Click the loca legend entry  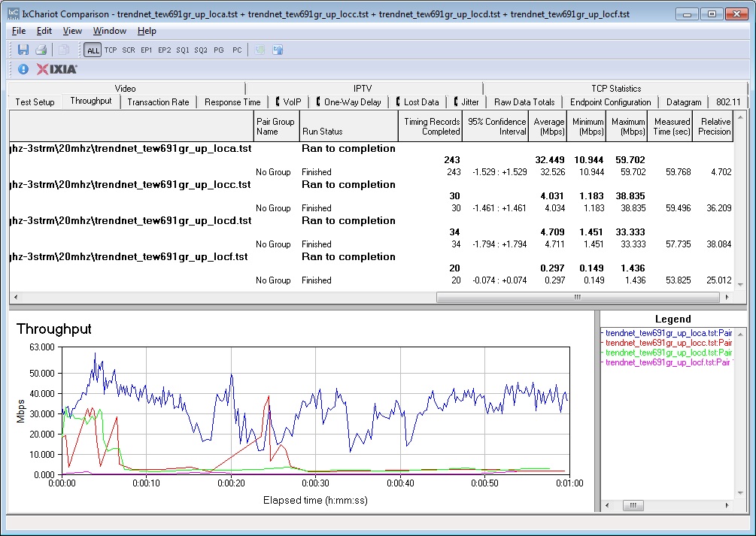pos(668,333)
